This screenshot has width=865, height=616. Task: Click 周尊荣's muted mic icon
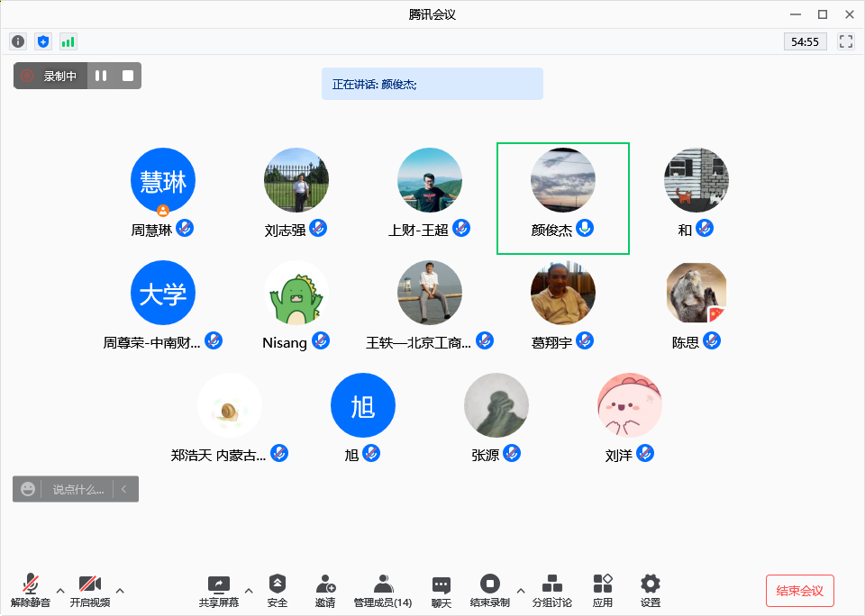click(x=214, y=340)
